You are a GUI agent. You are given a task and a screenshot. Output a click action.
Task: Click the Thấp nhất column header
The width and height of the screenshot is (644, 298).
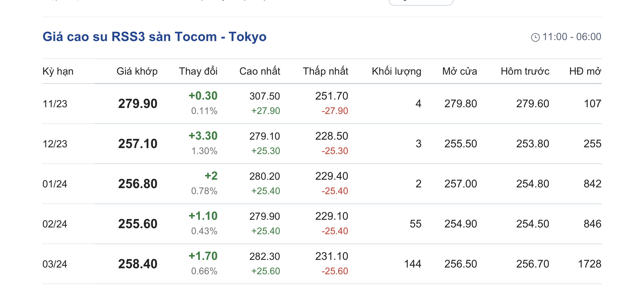point(325,71)
